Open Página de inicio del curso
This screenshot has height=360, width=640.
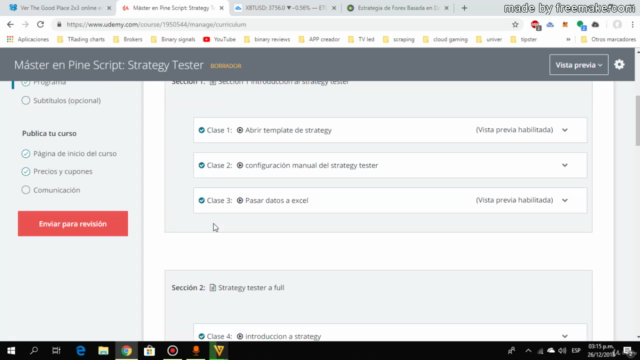pyautogui.click(x=75, y=153)
